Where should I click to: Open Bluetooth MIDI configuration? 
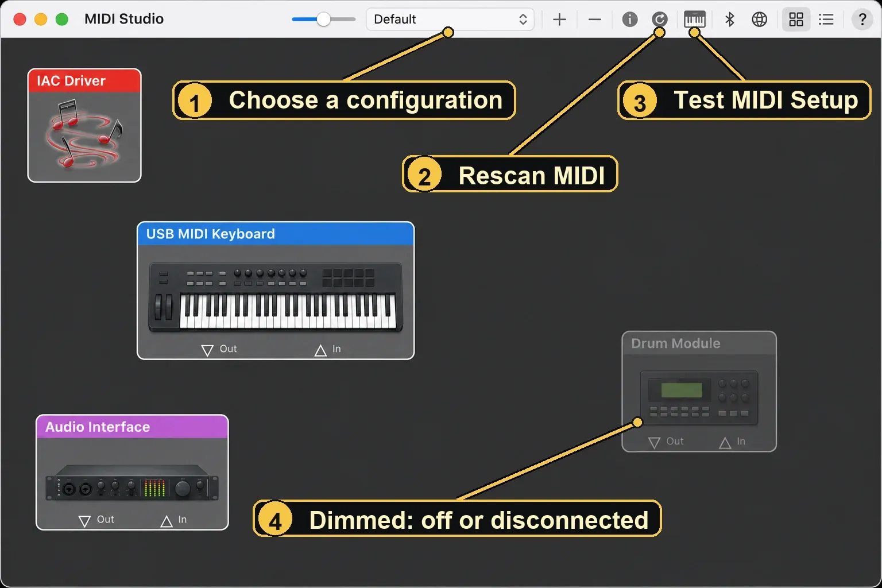click(x=730, y=20)
